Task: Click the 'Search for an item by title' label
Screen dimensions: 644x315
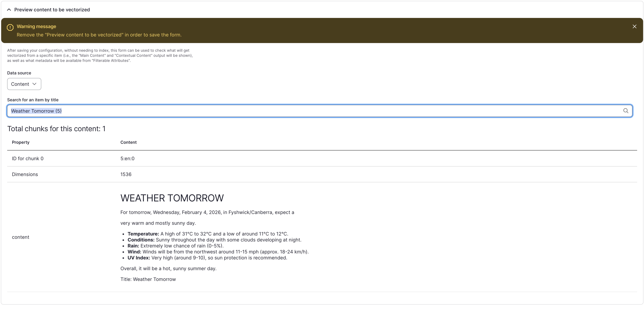Action: (x=33, y=100)
